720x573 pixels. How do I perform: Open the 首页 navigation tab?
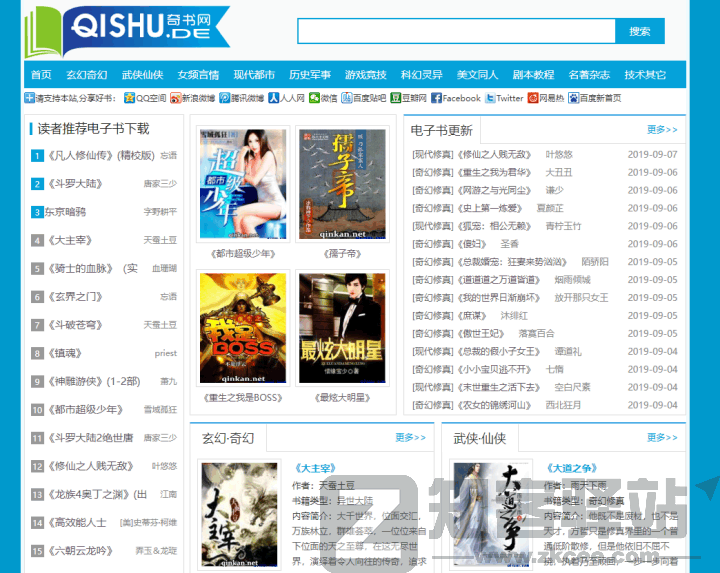(41, 75)
